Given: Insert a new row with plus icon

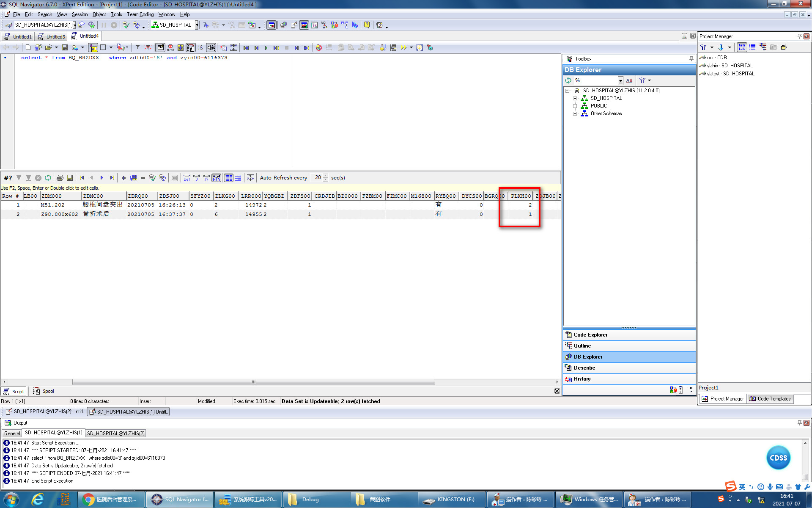Looking at the screenshot, I should point(123,178).
